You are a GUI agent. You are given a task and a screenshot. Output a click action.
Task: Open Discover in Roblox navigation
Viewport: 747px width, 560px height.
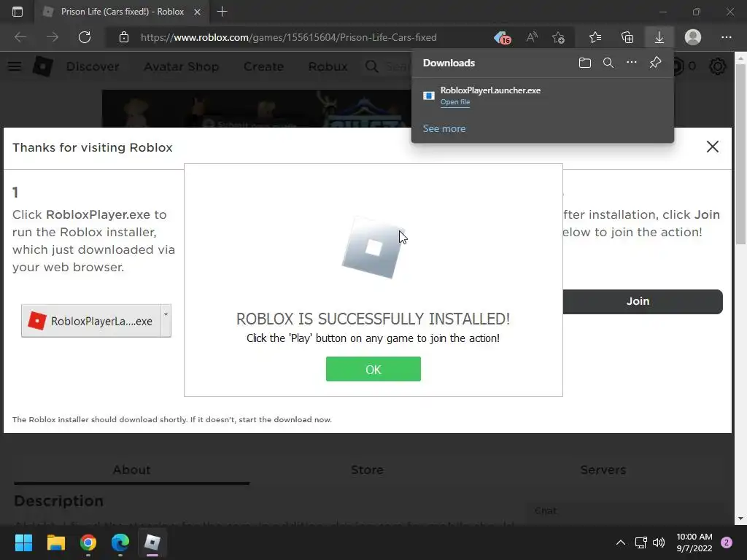93,66
